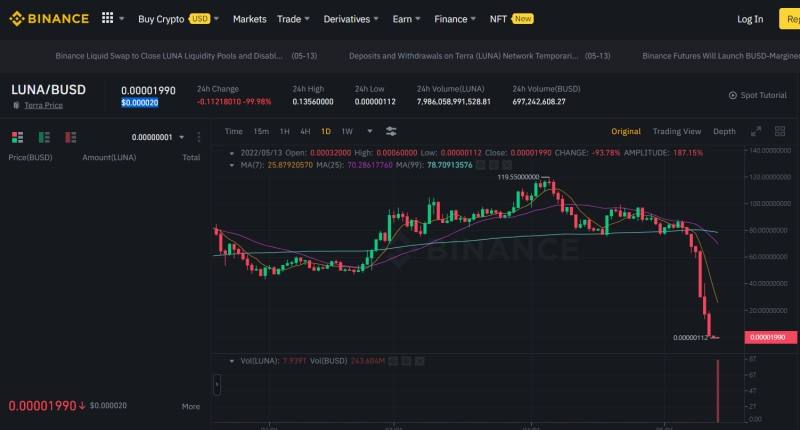The height and width of the screenshot is (430, 800).
Task: Click the tall red volume bar
Action: [x=718, y=391]
